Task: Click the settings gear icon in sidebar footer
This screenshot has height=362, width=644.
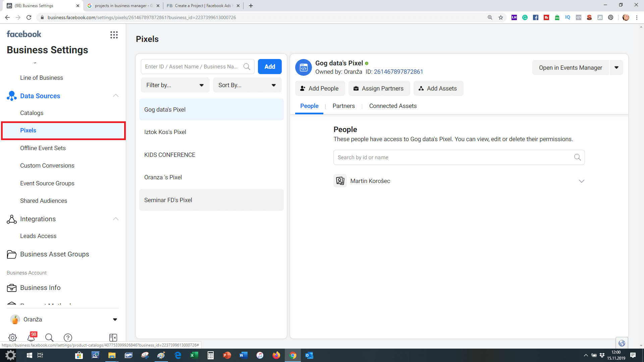Action: 12,338
